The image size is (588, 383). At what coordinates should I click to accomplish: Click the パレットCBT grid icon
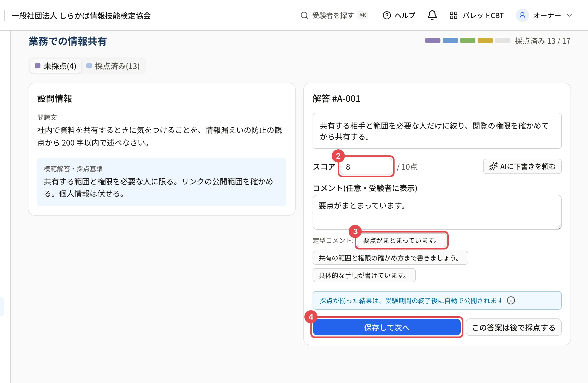coord(453,15)
